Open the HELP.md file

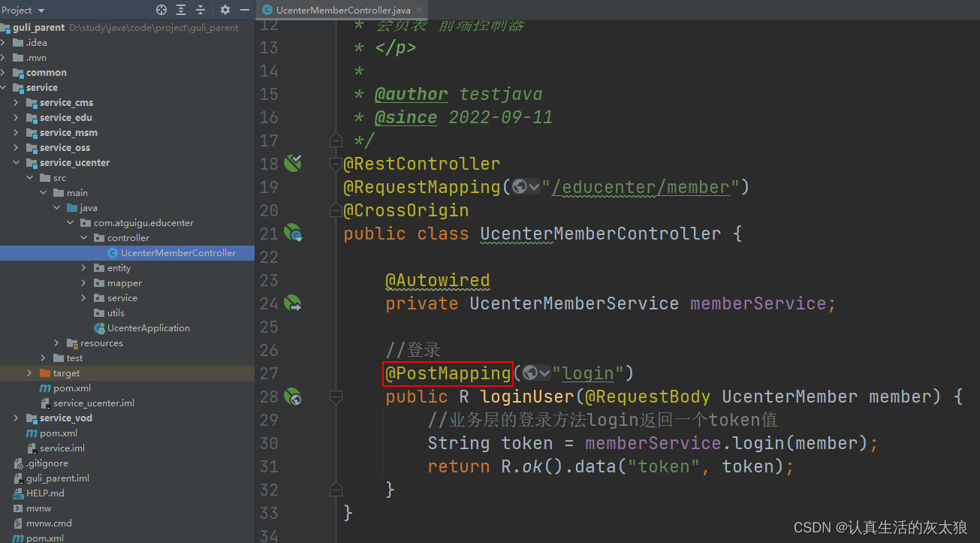pos(45,493)
